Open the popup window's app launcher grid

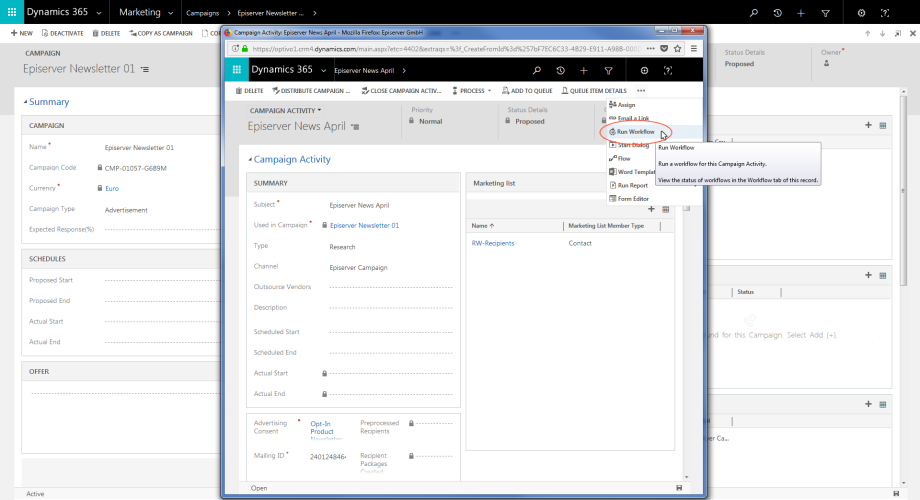coord(236,70)
